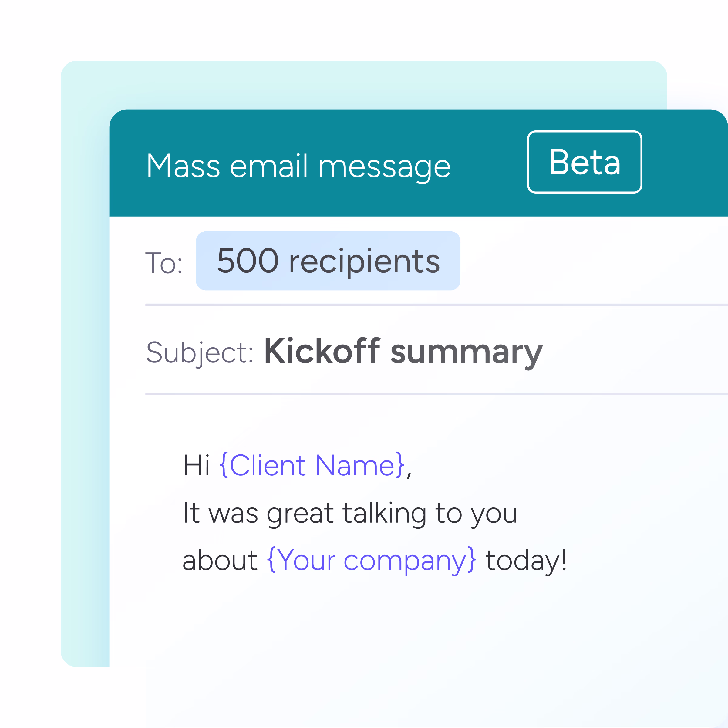728x728 pixels.
Task: Click the divider line under the To row
Action: 436,305
